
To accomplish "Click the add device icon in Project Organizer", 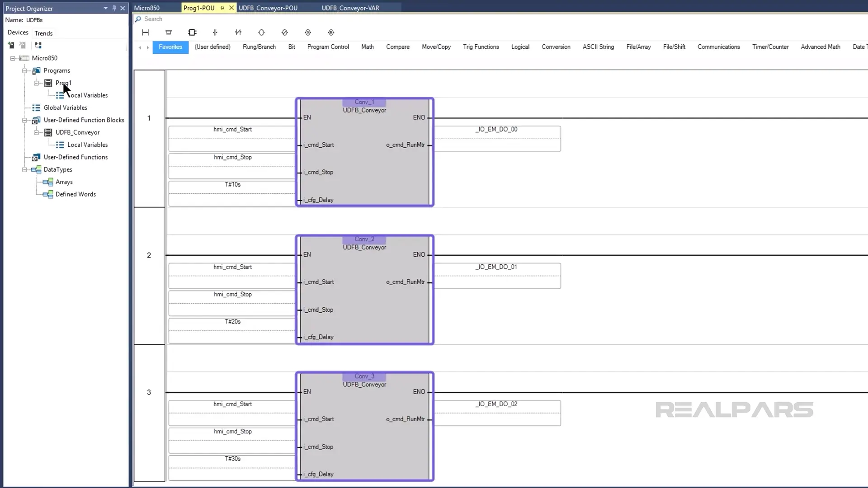I will (x=11, y=45).
